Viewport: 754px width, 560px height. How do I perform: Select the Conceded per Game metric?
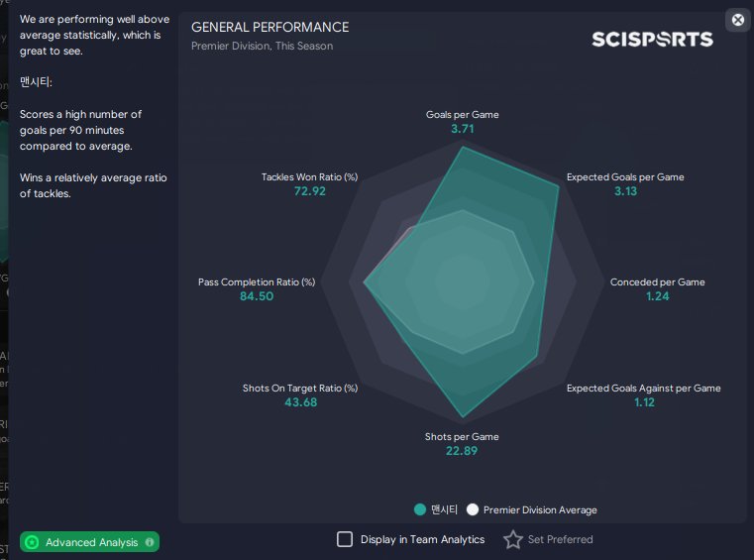pos(657,282)
